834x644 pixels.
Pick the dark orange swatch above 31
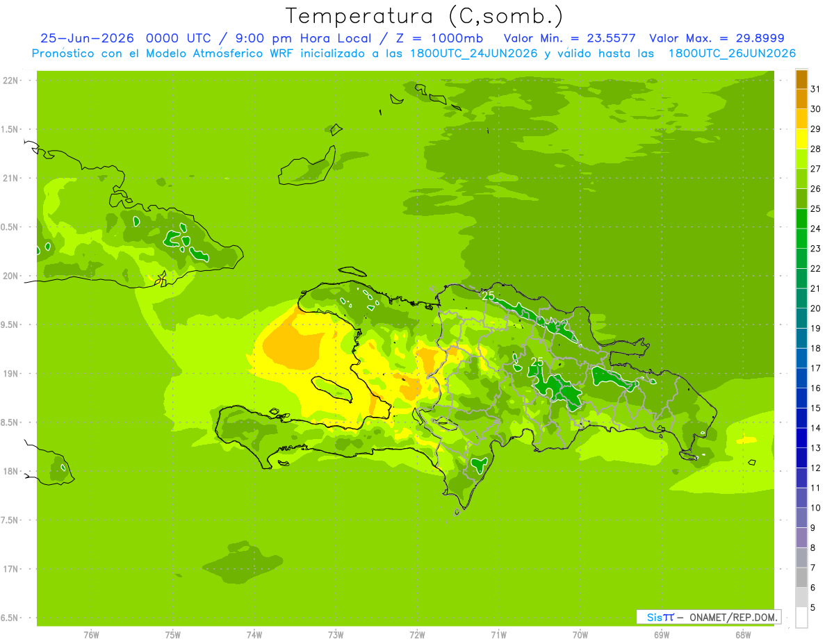click(801, 79)
